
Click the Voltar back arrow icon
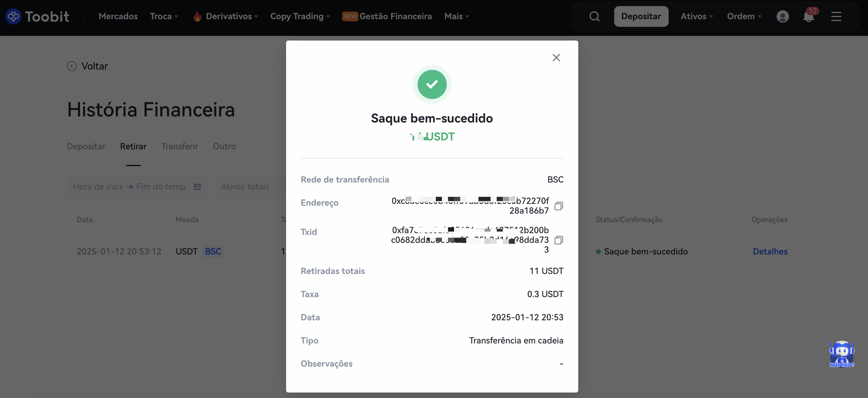click(72, 66)
